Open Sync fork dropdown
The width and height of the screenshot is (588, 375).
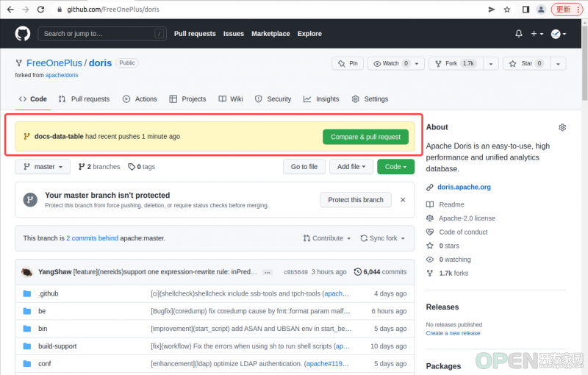[383, 238]
